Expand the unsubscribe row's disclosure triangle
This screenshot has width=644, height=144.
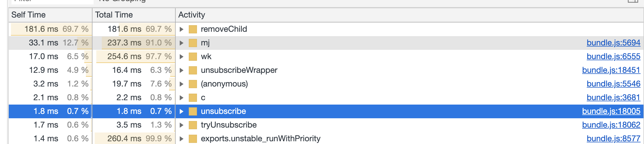[181, 111]
